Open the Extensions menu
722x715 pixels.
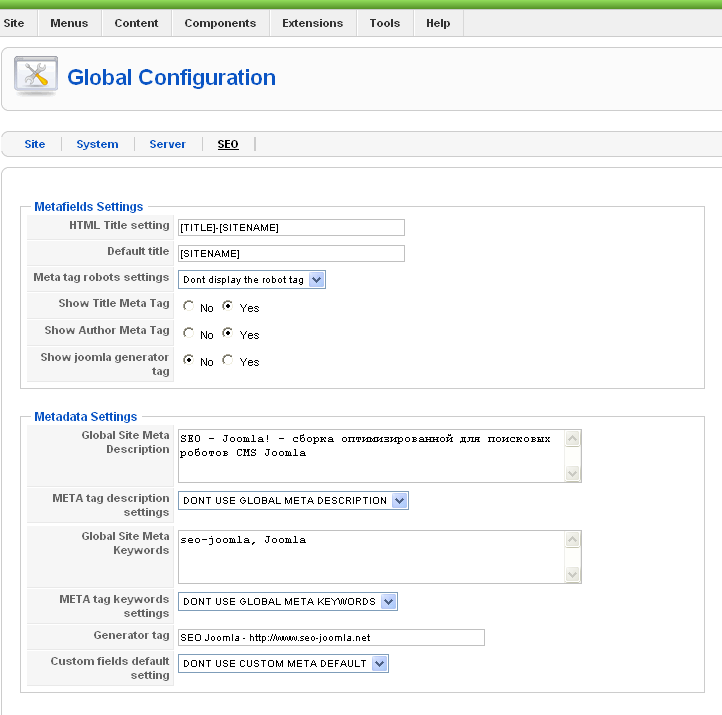(x=313, y=23)
